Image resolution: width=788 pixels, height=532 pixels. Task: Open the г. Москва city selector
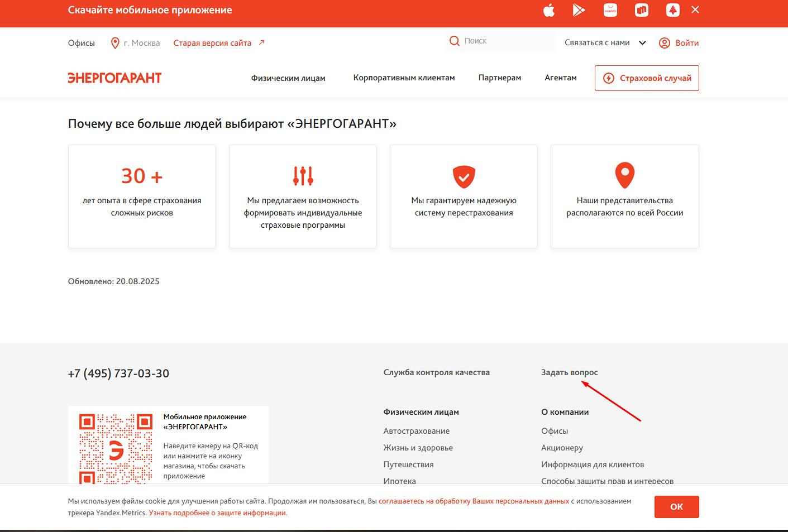click(x=136, y=43)
